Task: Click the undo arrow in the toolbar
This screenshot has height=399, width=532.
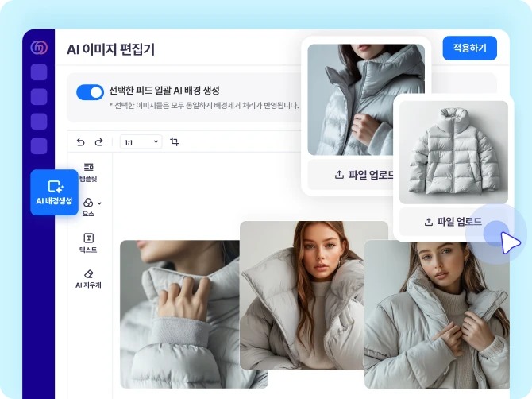Action: pos(80,141)
